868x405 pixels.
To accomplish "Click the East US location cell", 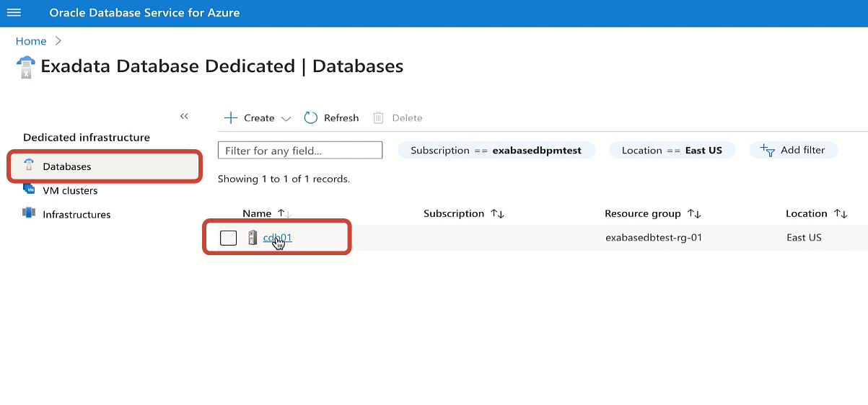I will point(804,237).
